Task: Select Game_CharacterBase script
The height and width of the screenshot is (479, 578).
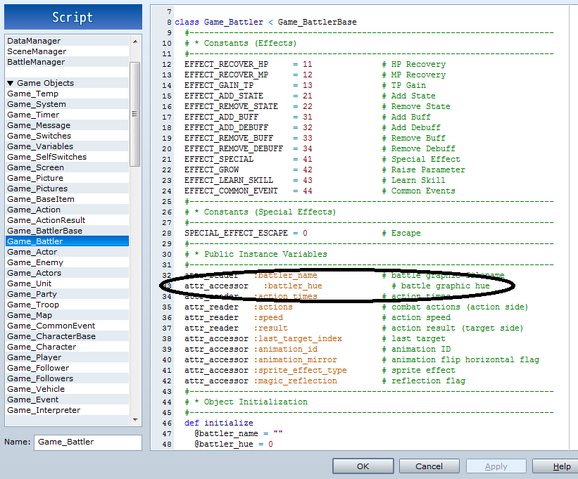Action: point(67,336)
